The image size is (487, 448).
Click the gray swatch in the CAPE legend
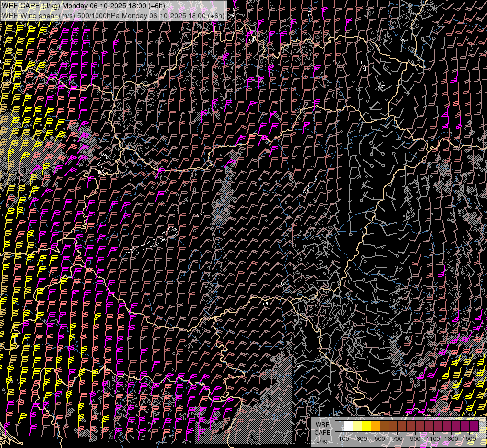click(x=339, y=426)
